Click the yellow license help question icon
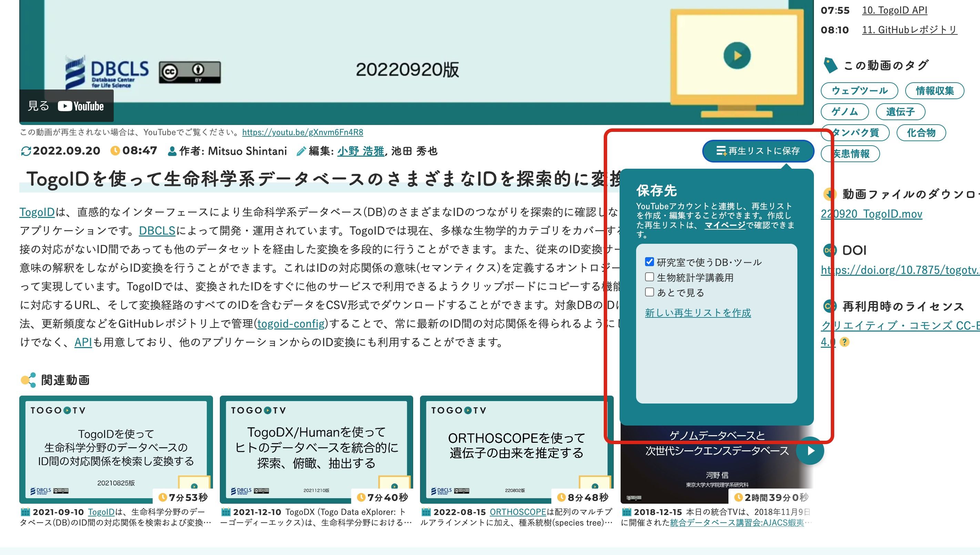Image resolution: width=980 pixels, height=555 pixels. [845, 342]
